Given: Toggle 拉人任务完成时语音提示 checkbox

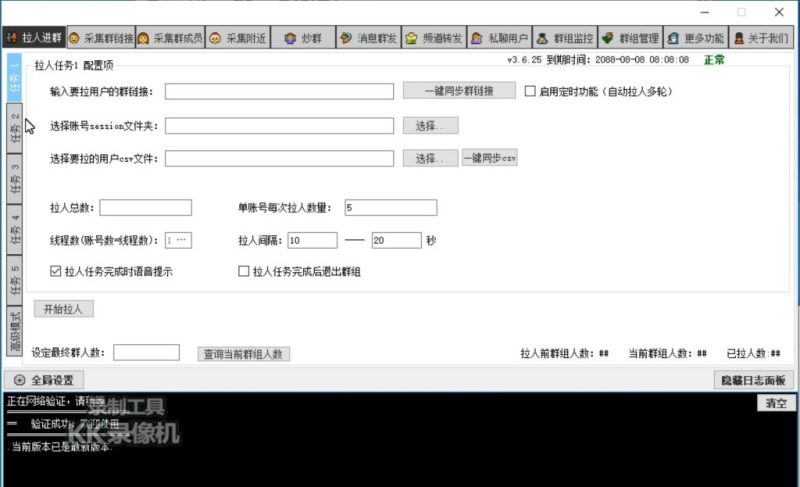Looking at the screenshot, I should (56, 271).
